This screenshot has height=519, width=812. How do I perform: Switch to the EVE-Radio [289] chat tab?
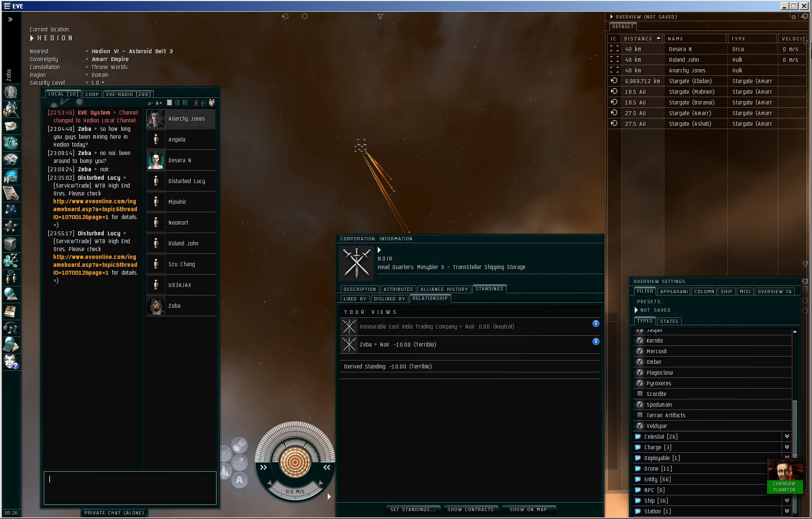coord(128,94)
